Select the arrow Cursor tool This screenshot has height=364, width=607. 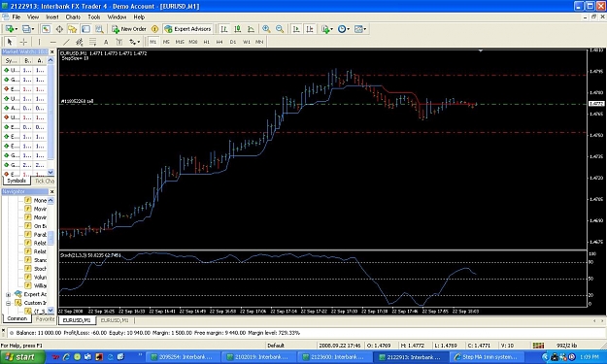coord(10,42)
